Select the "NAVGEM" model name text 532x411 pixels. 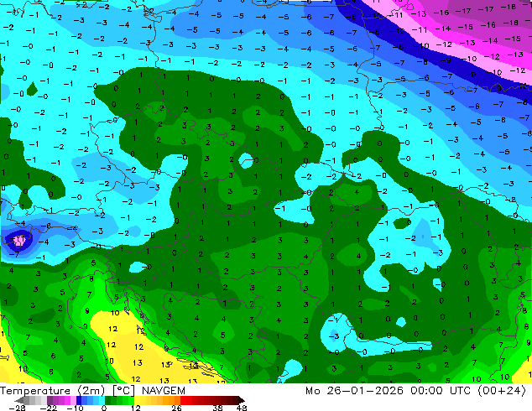tap(164, 391)
